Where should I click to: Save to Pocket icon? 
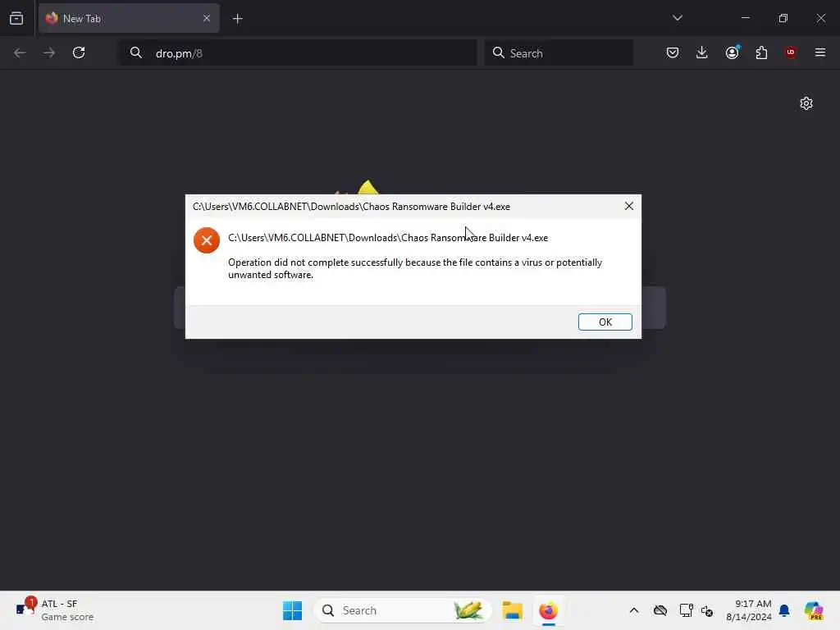click(x=673, y=52)
